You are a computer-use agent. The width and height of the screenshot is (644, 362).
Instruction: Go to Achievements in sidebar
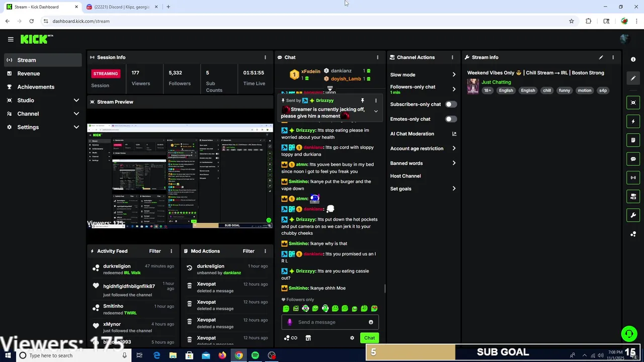(x=42, y=87)
